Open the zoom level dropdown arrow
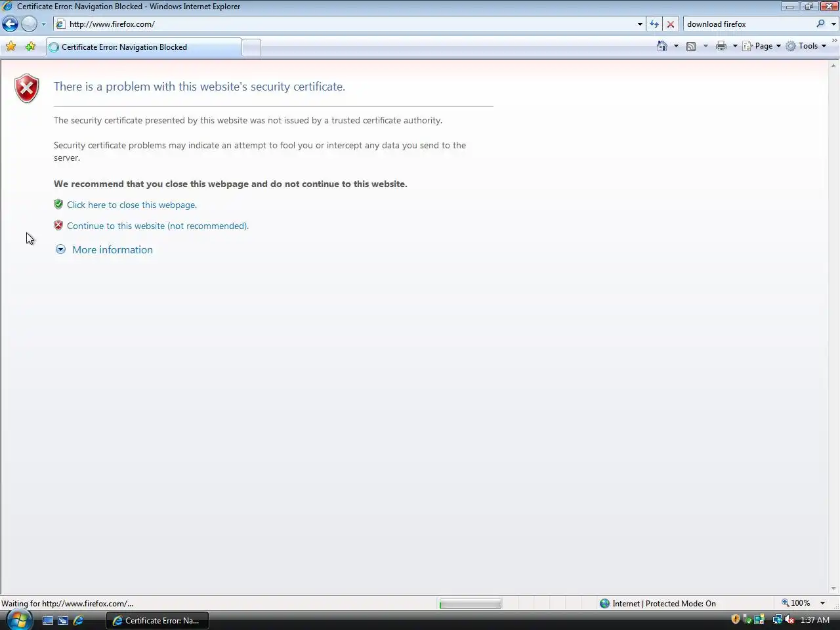This screenshot has height=630, width=840. (822, 603)
